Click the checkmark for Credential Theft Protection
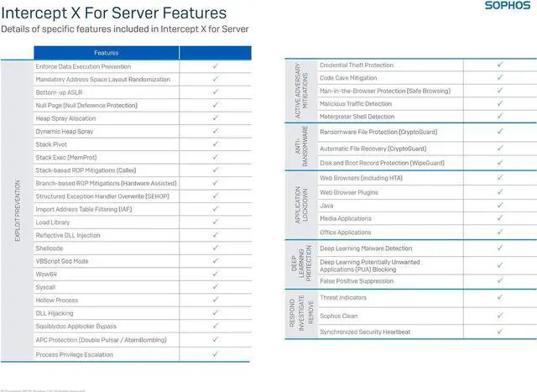Viewport: 537px width, 392px height. click(x=499, y=65)
